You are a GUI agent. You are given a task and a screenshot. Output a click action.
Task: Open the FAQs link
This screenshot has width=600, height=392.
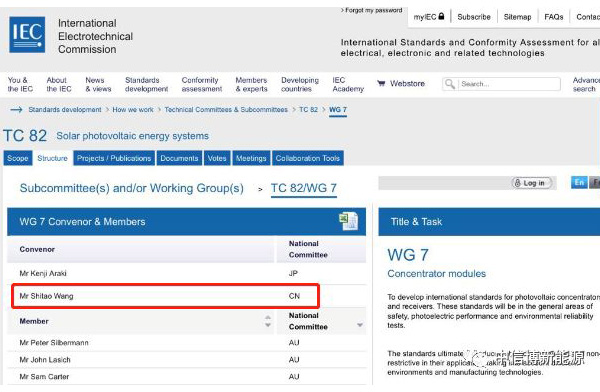pos(554,17)
